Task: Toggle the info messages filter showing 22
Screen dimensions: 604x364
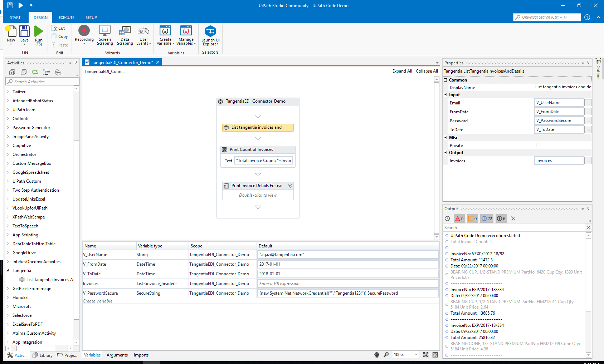Action: point(487,218)
